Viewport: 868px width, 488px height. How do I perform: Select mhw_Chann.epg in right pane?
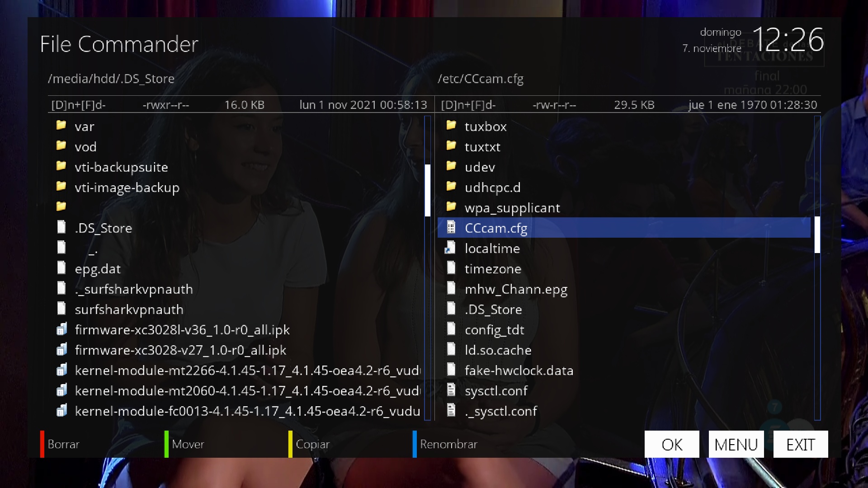coord(516,289)
